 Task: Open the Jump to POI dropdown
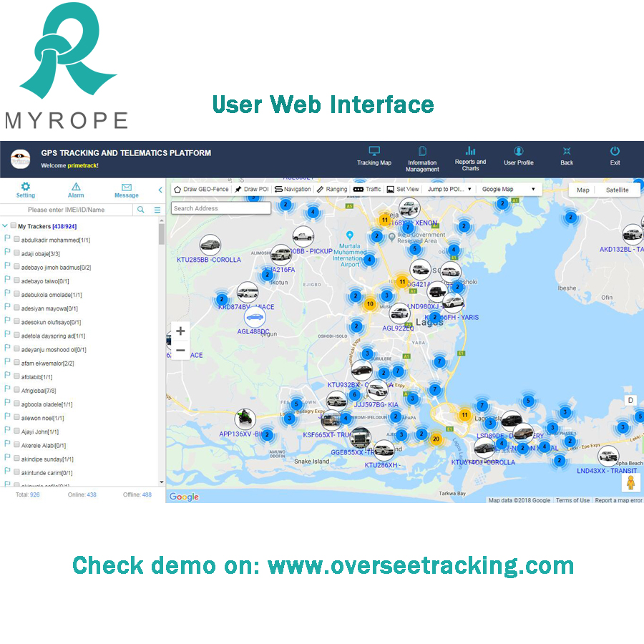click(x=449, y=190)
